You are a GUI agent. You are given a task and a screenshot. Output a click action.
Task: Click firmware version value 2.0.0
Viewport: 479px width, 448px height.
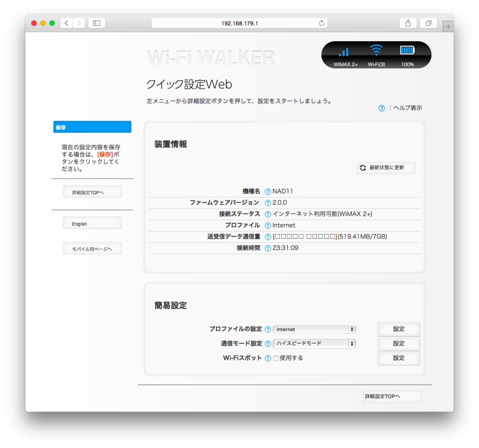pyautogui.click(x=280, y=202)
